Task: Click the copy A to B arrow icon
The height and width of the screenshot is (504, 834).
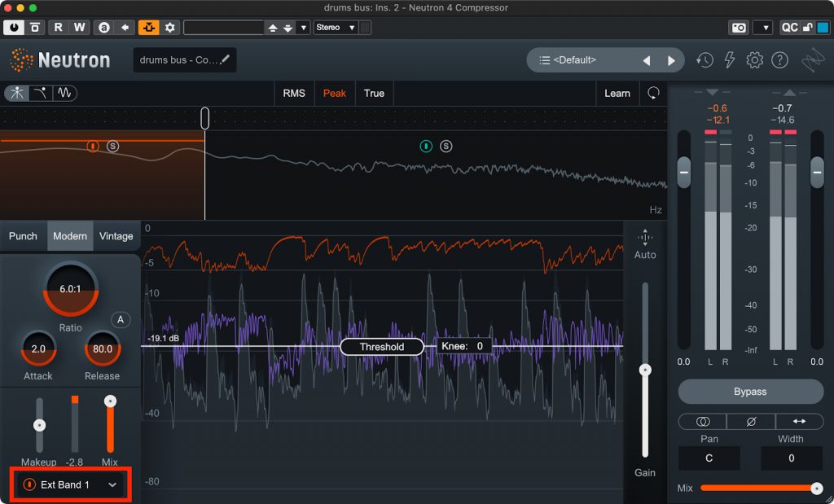Action: [x=125, y=28]
